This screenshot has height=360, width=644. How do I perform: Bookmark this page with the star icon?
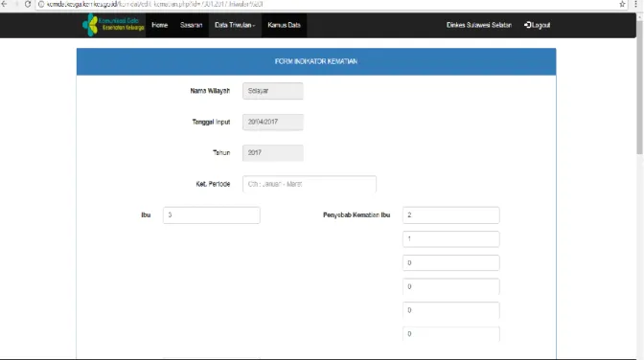coord(622,4)
